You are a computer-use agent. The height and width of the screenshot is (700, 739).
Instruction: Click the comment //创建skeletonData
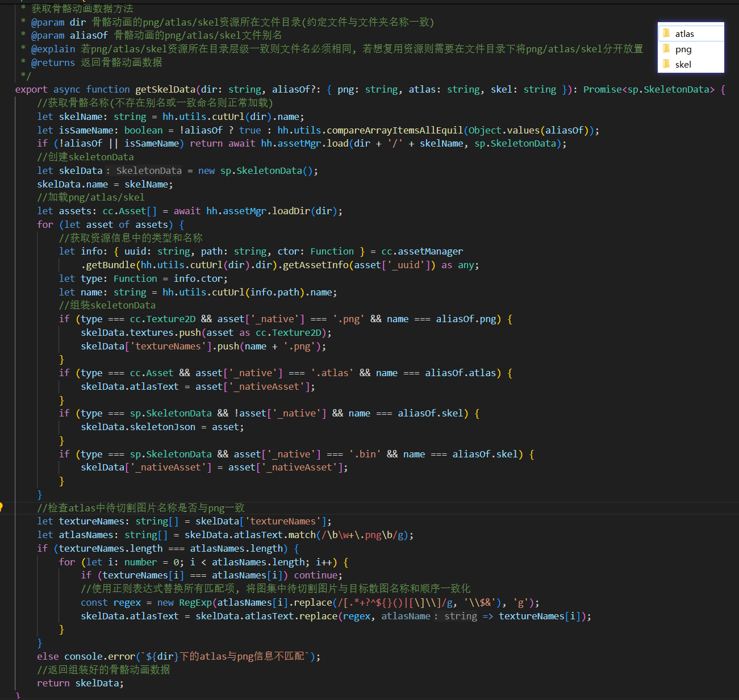[x=86, y=157]
